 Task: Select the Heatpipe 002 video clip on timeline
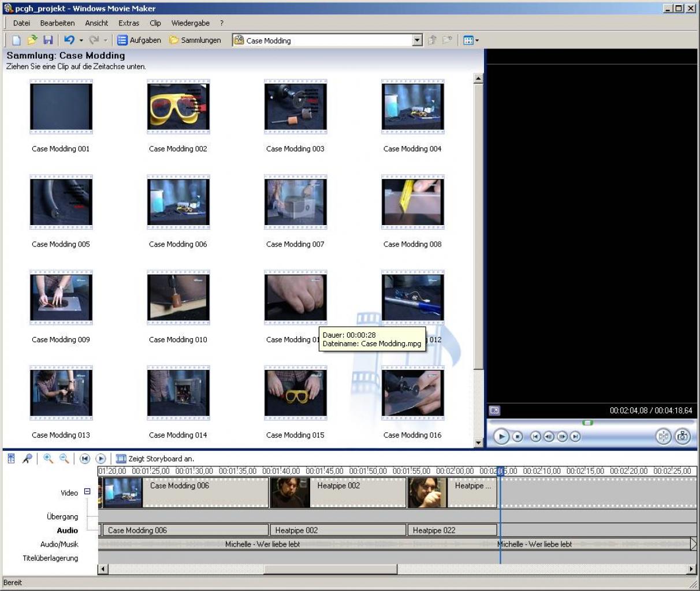click(x=338, y=492)
